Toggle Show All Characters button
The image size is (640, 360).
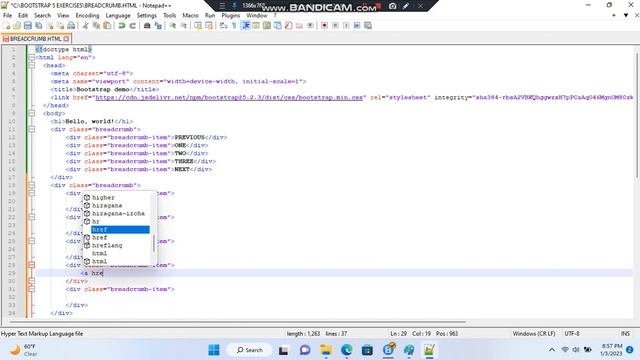[234, 25]
